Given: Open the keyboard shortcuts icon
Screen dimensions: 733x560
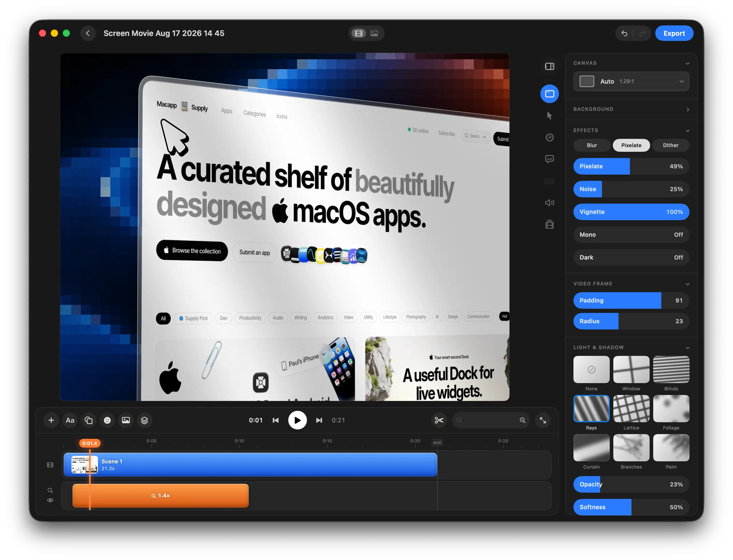Looking at the screenshot, I should (550, 181).
